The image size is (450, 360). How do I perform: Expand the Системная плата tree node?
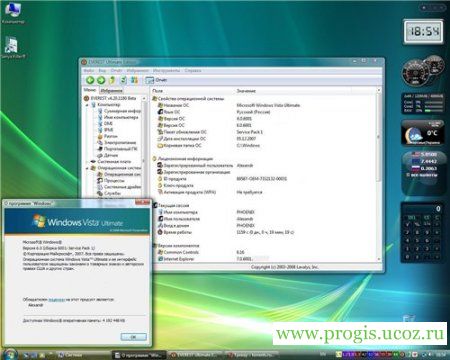[x=87, y=162]
